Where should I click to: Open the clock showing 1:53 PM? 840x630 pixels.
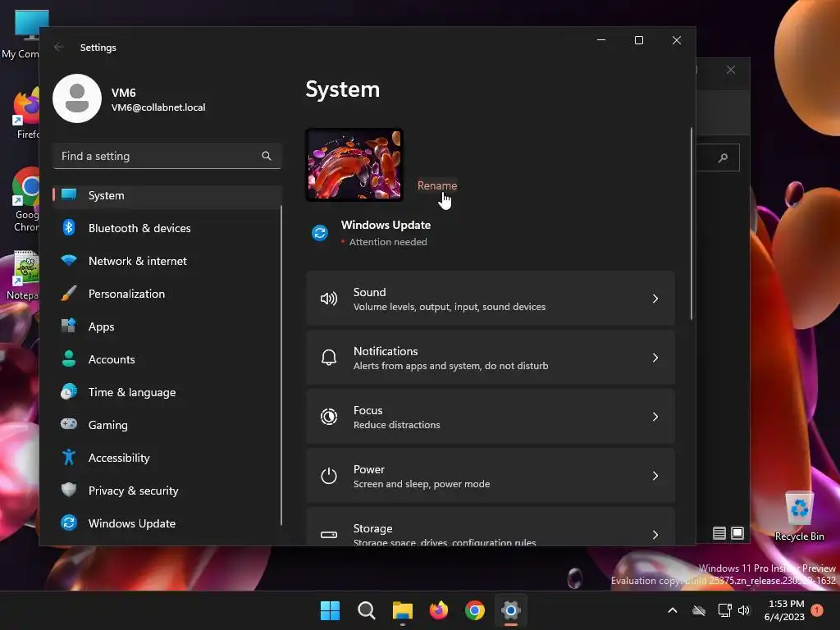(785, 610)
